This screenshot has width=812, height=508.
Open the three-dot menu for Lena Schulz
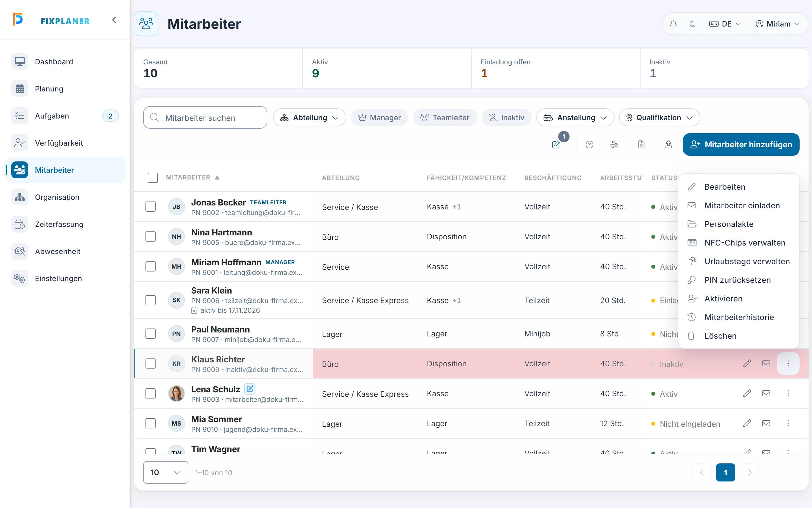(788, 393)
